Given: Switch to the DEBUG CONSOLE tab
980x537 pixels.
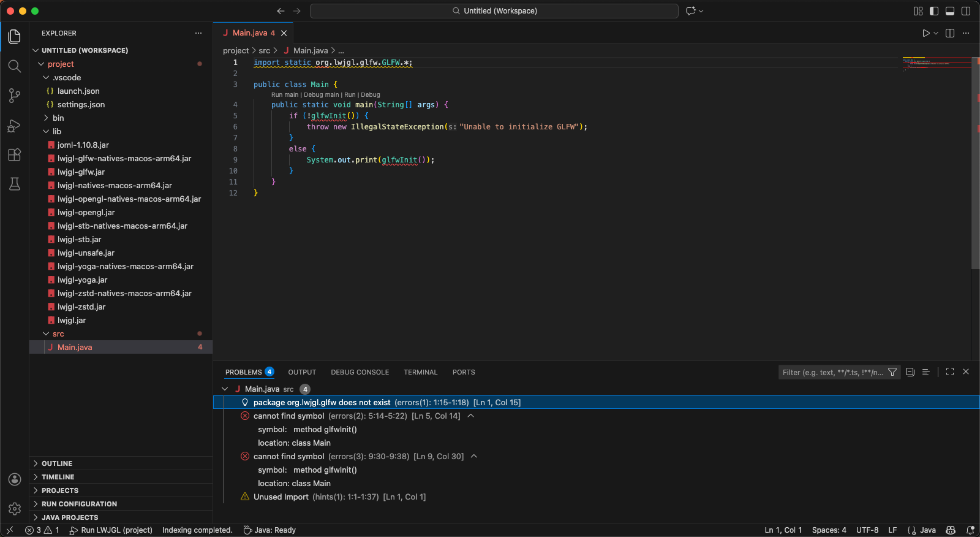Looking at the screenshot, I should point(360,372).
